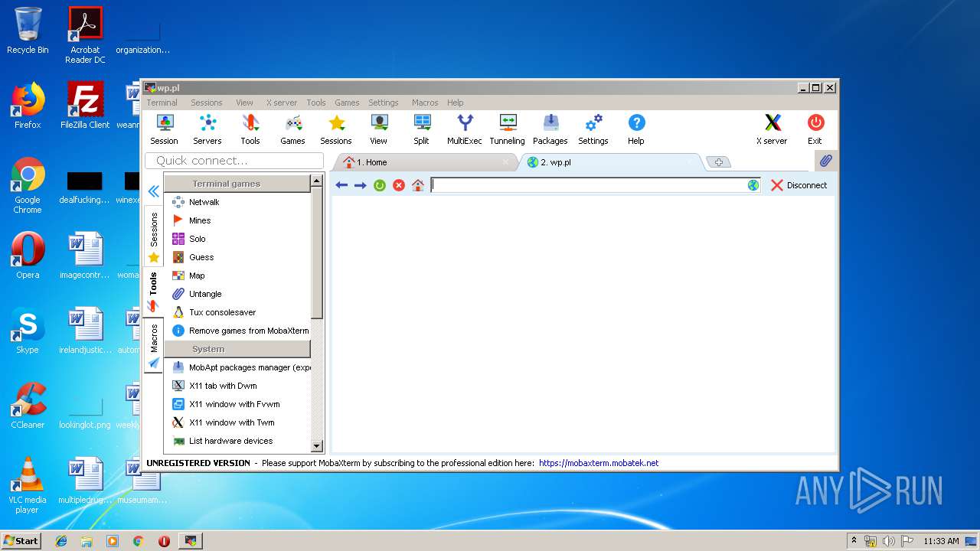
Task: Select the Sessions vertical sidebar tab
Action: [154, 236]
